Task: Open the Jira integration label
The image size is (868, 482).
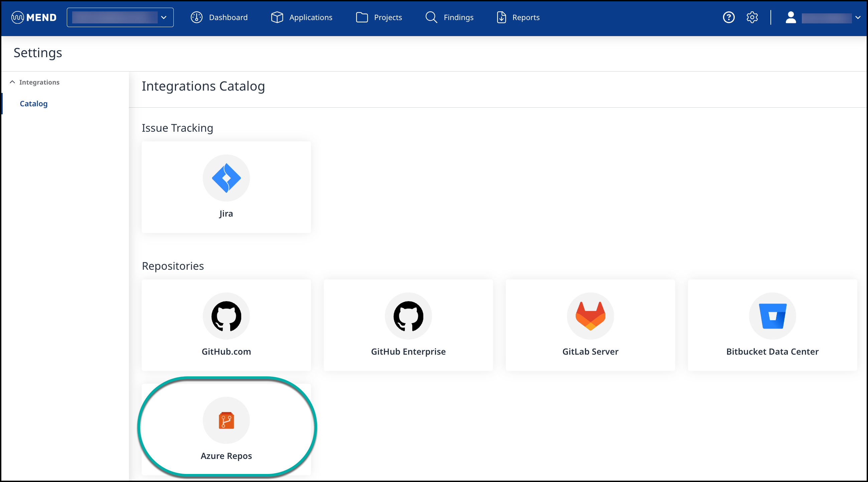Action: click(x=226, y=214)
